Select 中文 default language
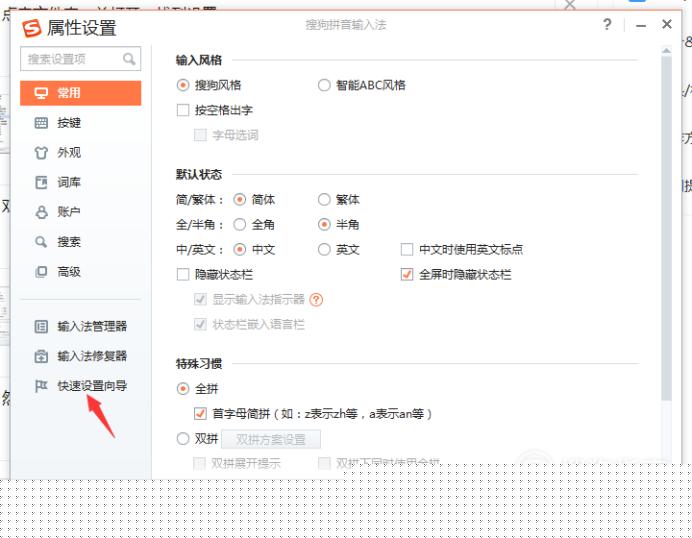692x538 pixels. (x=239, y=250)
